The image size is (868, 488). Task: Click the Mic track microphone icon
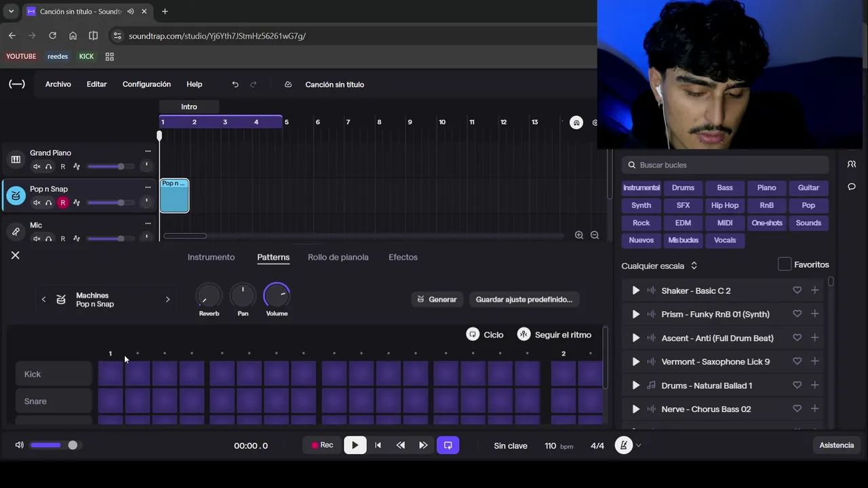(16, 232)
